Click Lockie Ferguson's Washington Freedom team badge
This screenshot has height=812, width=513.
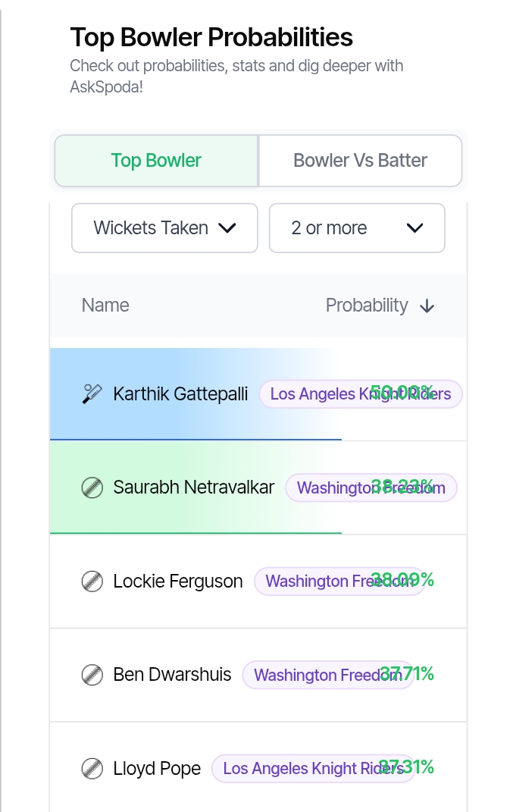339,581
